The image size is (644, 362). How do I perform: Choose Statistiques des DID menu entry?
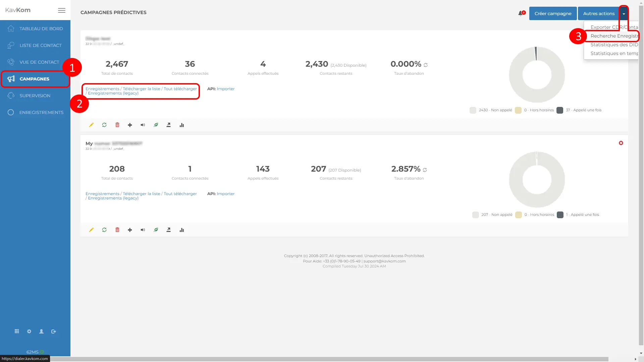tap(614, 45)
